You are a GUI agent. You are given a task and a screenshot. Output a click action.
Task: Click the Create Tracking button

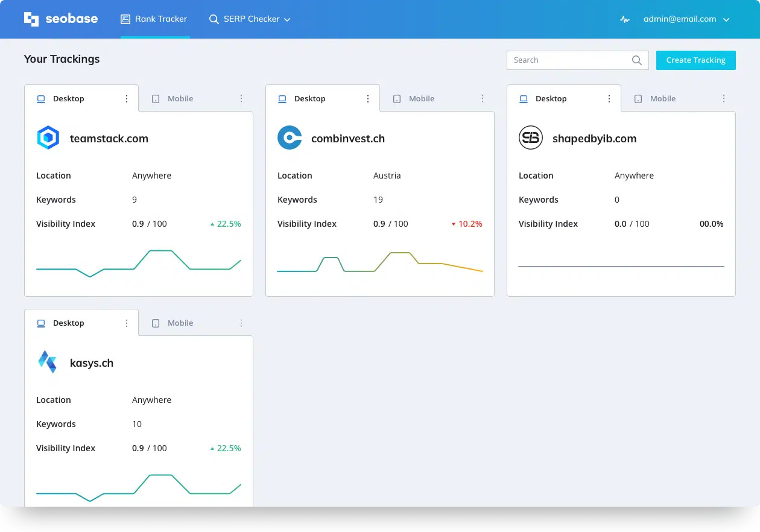click(695, 60)
